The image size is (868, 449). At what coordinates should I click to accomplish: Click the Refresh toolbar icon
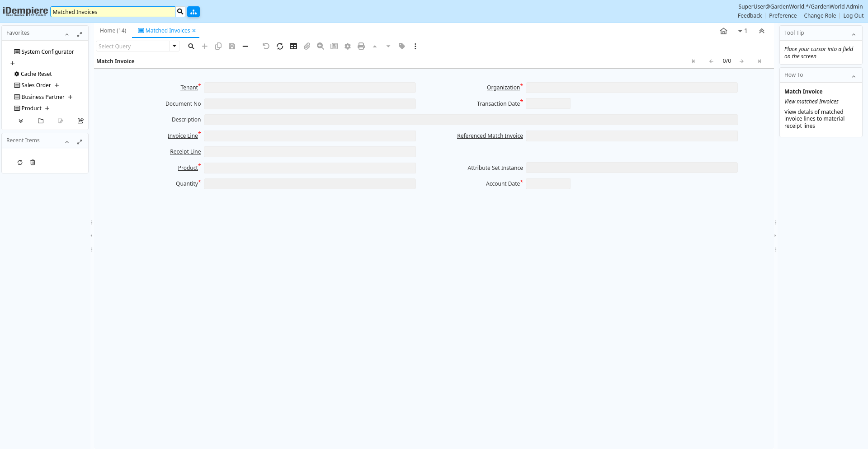pos(280,46)
